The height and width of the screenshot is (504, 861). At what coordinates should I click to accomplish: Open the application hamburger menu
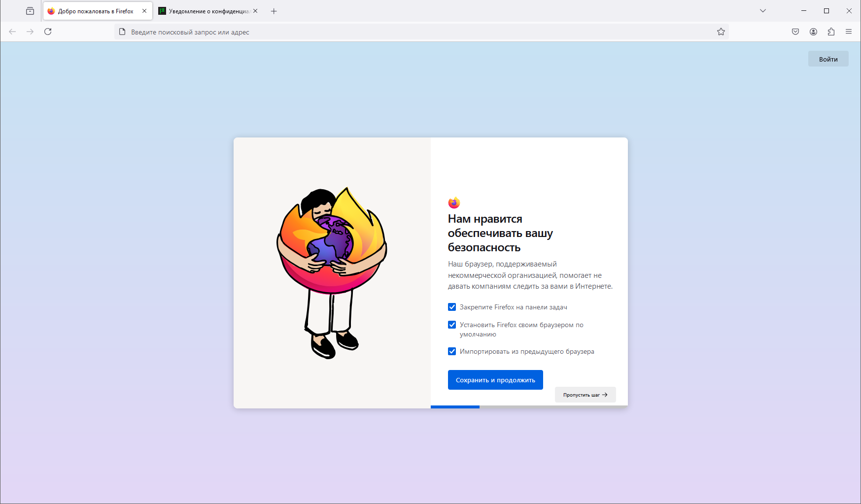[849, 32]
